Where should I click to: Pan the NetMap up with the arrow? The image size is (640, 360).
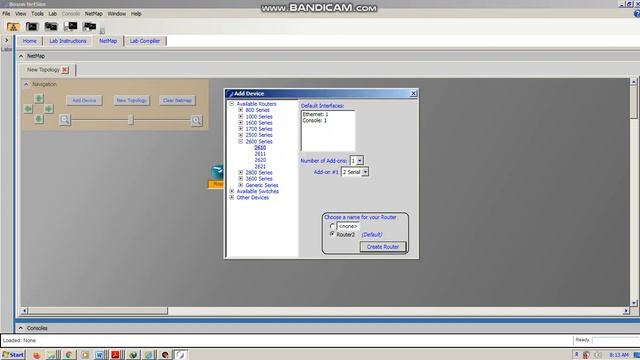click(x=38, y=98)
